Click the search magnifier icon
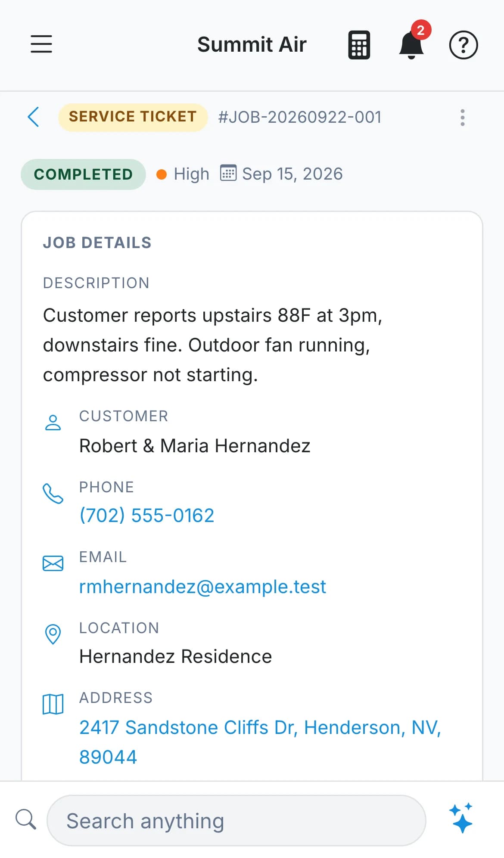This screenshot has width=504, height=858. click(x=26, y=819)
